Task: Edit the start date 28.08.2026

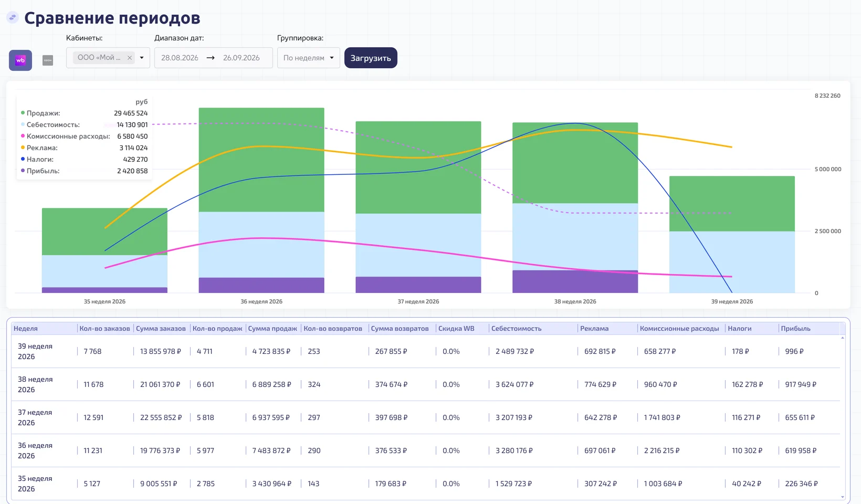Action: click(x=180, y=58)
